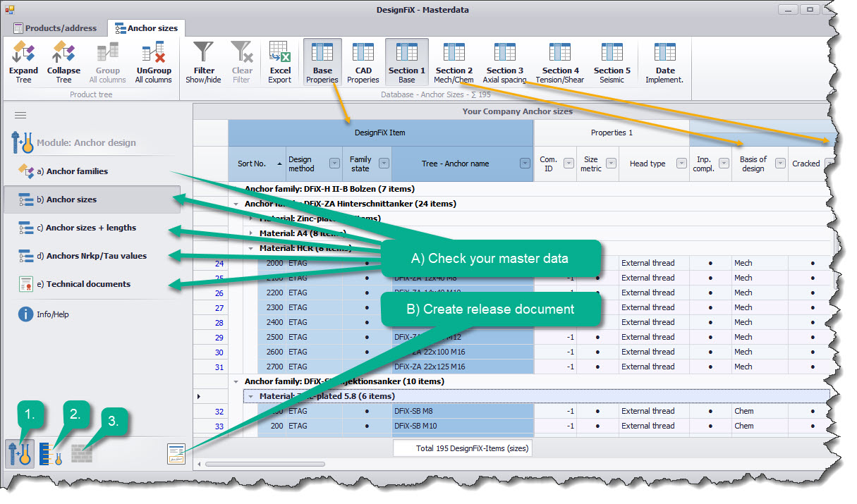Select UnGroup All columns in the ribbon

153,62
